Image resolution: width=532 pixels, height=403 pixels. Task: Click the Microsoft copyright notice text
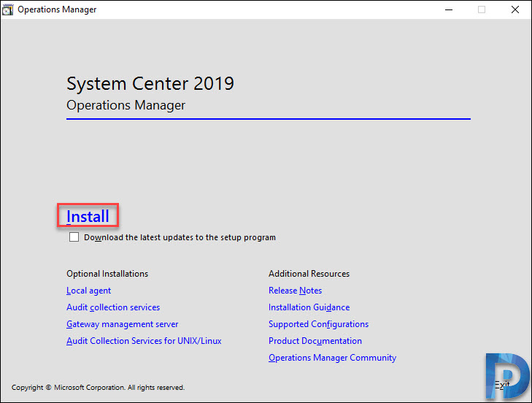pos(98,388)
